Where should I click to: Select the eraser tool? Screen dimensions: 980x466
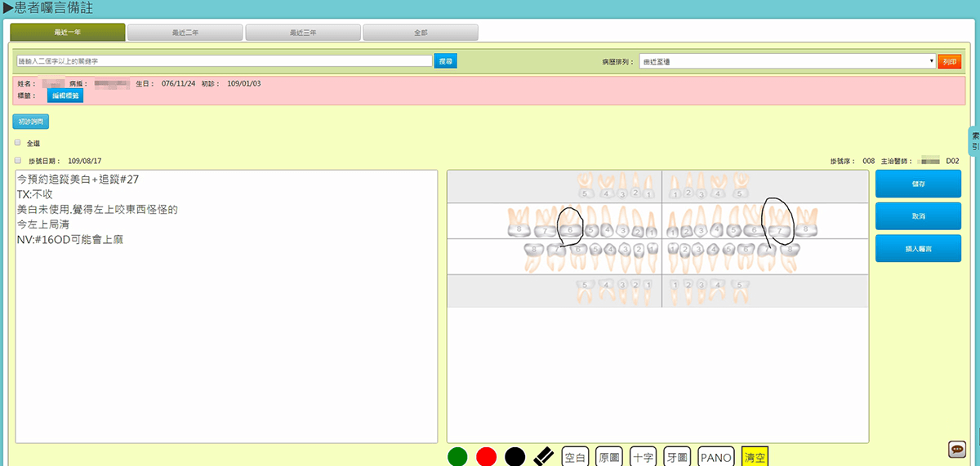click(544, 457)
